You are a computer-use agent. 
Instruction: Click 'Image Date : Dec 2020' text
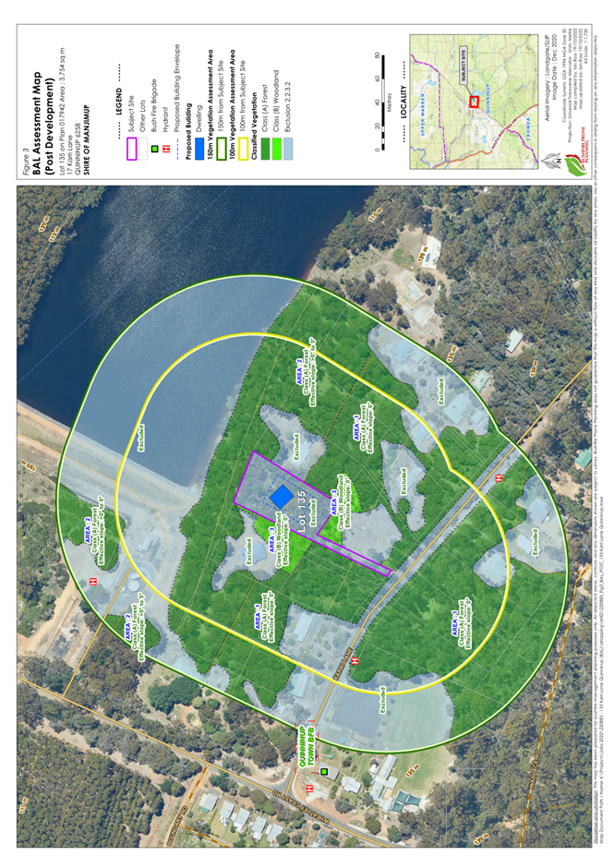point(554,67)
